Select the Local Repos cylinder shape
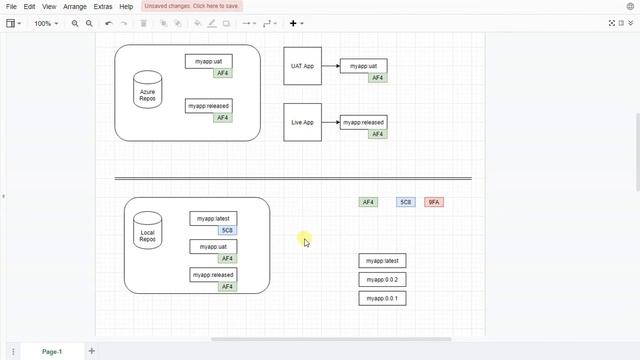Image resolution: width=640 pixels, height=360 pixels. [x=147, y=230]
